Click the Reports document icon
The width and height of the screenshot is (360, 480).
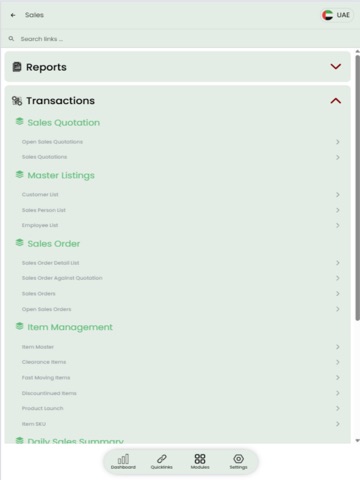[17, 67]
